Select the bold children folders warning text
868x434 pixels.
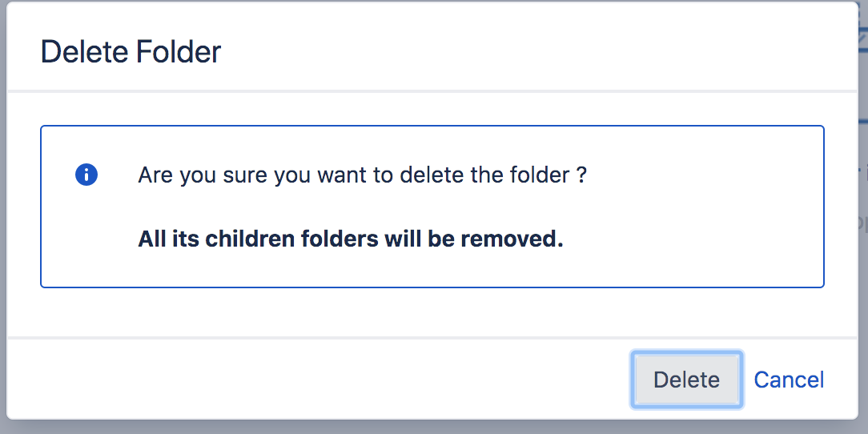[351, 239]
